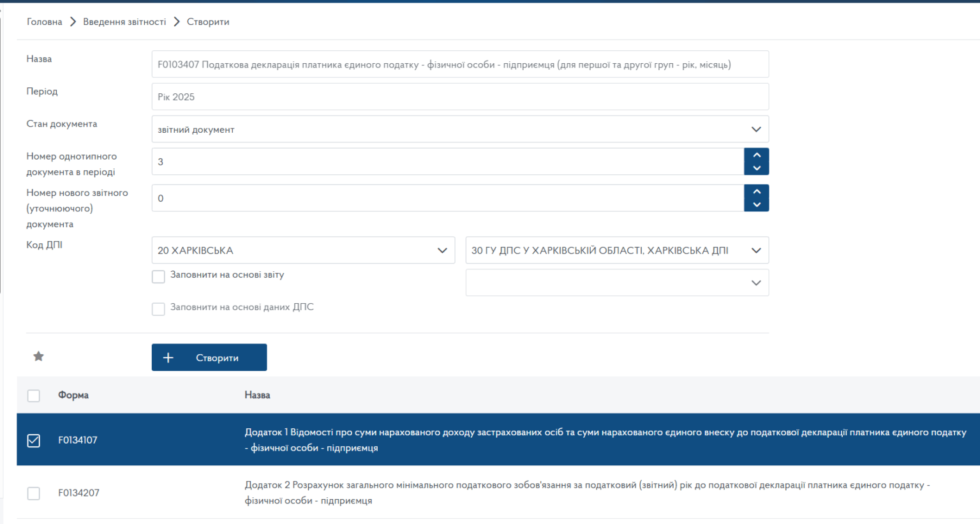980x524 pixels.
Task: Click the plus icon on Створити button
Action: coord(168,358)
